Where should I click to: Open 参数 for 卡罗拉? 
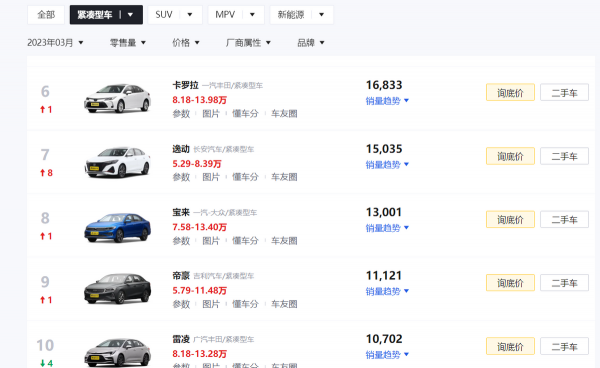tap(181, 114)
